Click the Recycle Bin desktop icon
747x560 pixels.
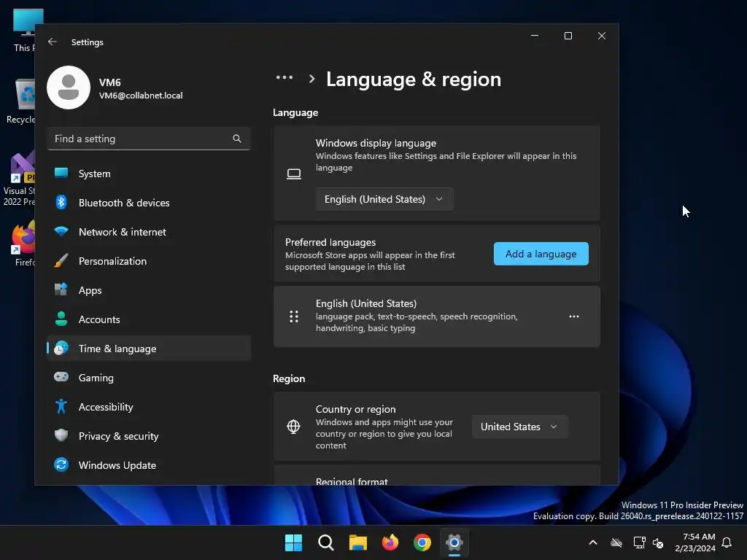21,102
